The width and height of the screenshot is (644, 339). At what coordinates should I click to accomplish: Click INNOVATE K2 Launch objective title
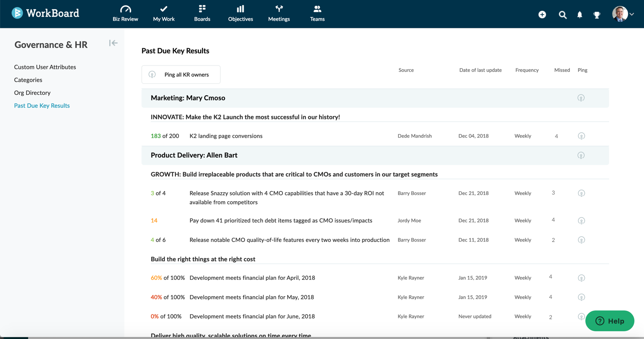tap(245, 117)
